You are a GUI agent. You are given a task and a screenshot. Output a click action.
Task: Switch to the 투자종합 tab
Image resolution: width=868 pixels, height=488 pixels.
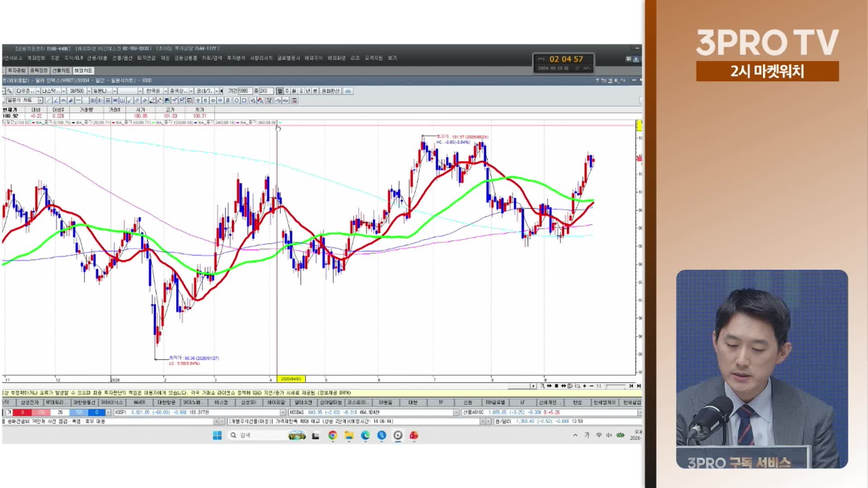[17, 70]
